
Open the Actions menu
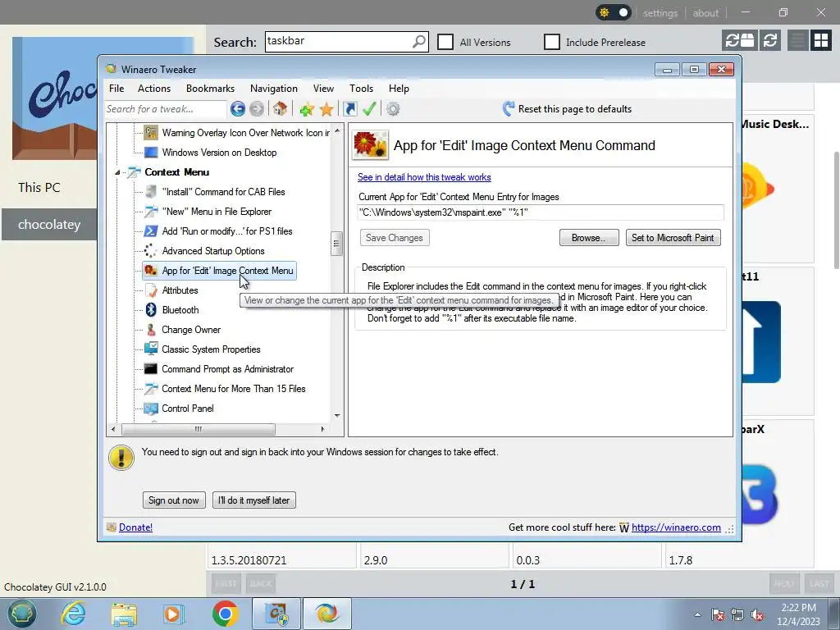click(x=153, y=89)
